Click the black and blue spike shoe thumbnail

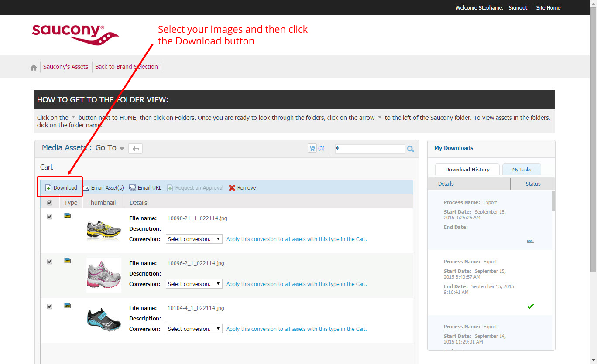104,321
